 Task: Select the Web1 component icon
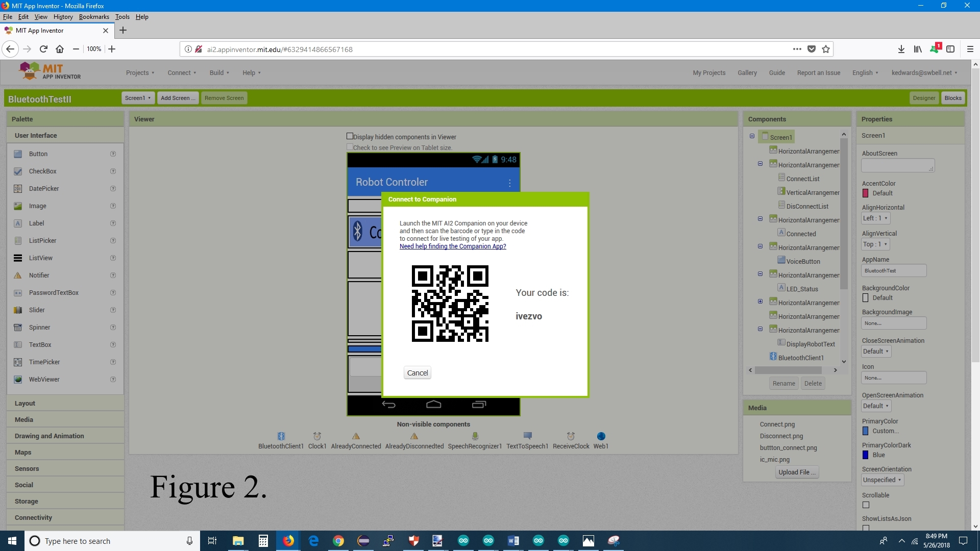pyautogui.click(x=601, y=436)
